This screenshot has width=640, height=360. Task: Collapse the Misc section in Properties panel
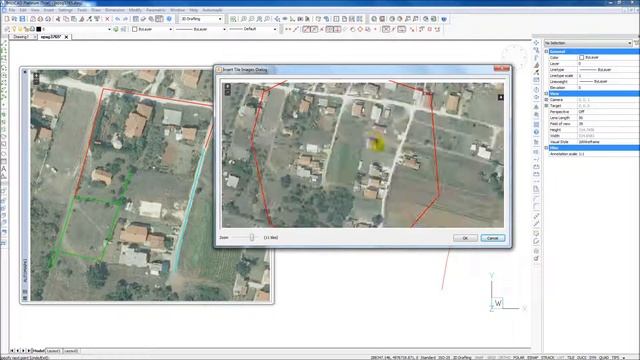(x=547, y=148)
